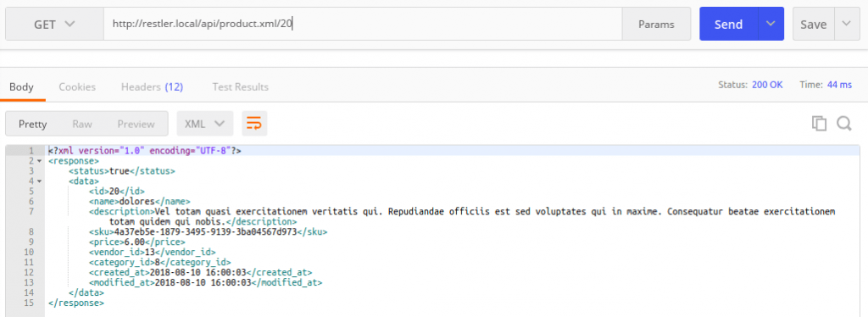Click the xml version declaration line

(144, 151)
